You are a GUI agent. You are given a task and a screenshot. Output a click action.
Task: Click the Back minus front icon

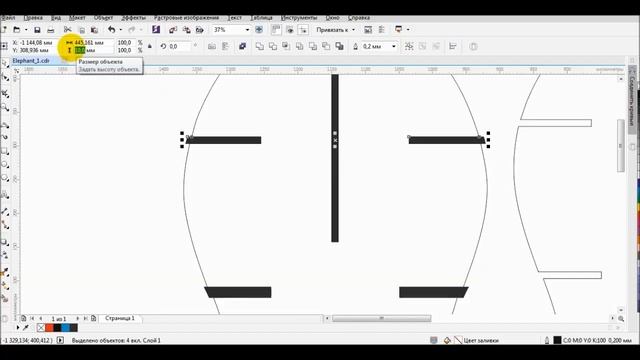pyautogui.click(x=326, y=47)
